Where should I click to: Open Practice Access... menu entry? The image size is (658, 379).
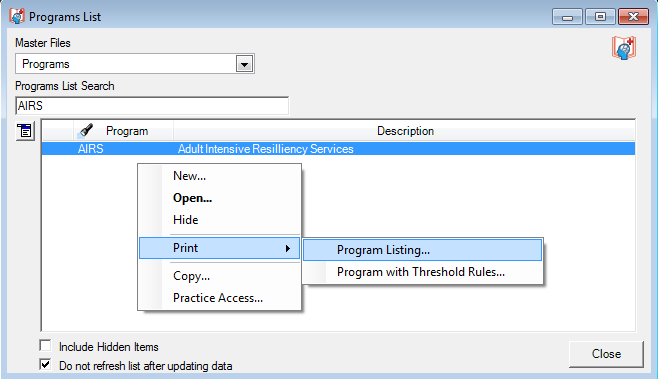(x=218, y=298)
